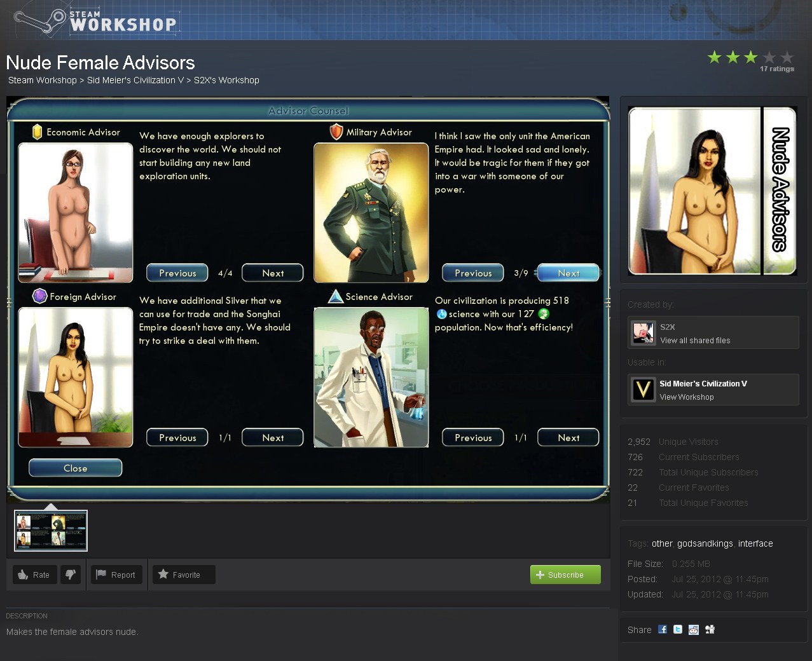Share on Twitter icon

678,629
